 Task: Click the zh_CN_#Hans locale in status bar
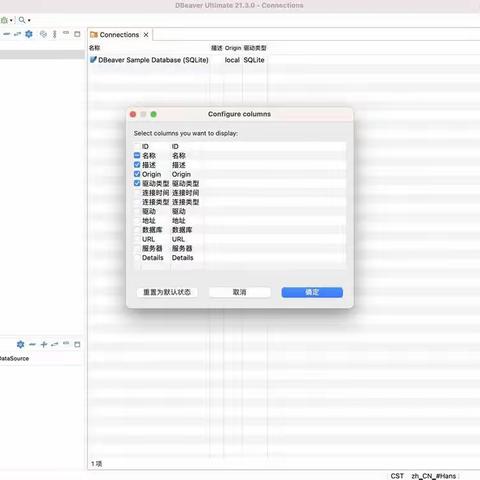click(x=434, y=476)
